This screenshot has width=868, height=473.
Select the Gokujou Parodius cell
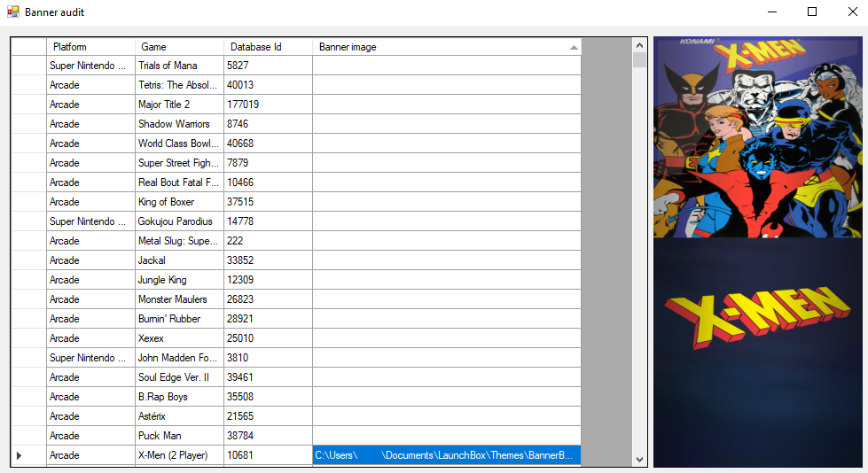pyautogui.click(x=179, y=221)
